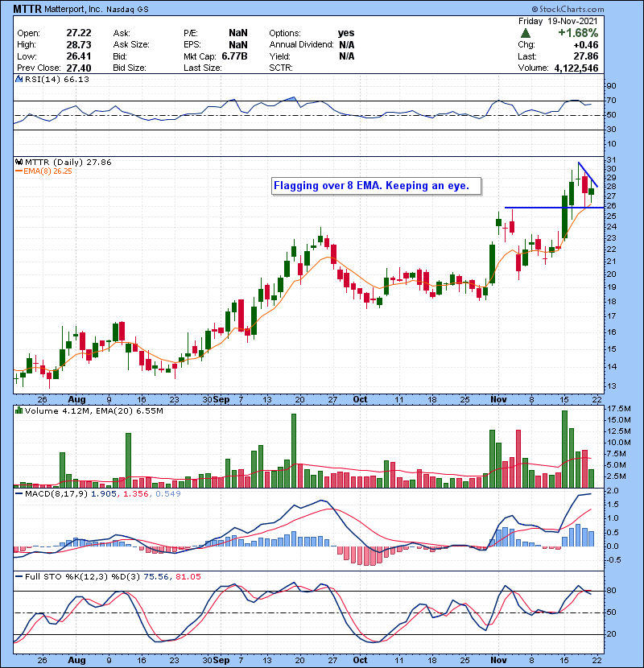
Task: Click the 2.0 label on the MACD scale
Action: 613,491
